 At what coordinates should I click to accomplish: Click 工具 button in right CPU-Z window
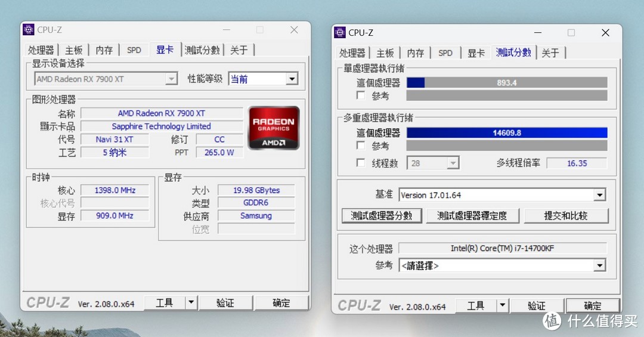476,306
